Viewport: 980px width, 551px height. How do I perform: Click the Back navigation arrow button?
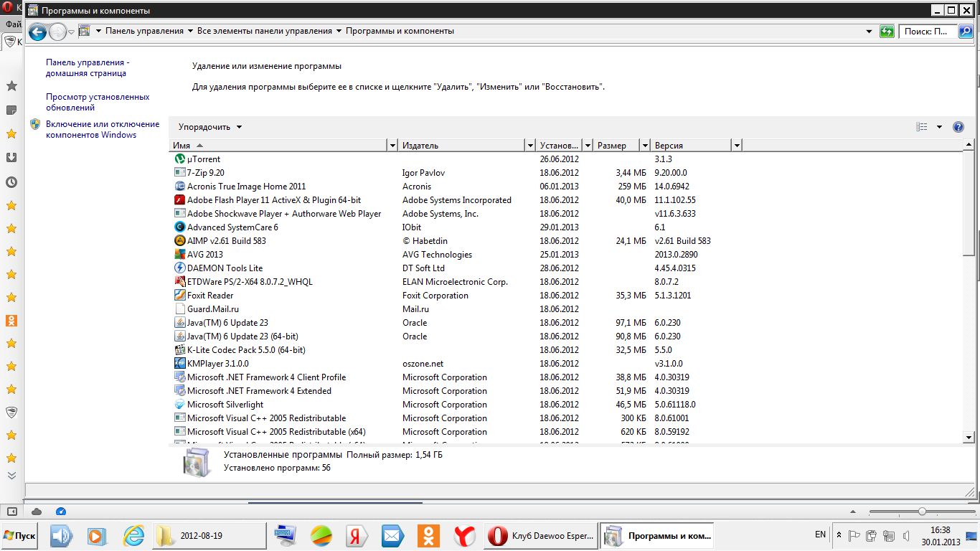[37, 32]
